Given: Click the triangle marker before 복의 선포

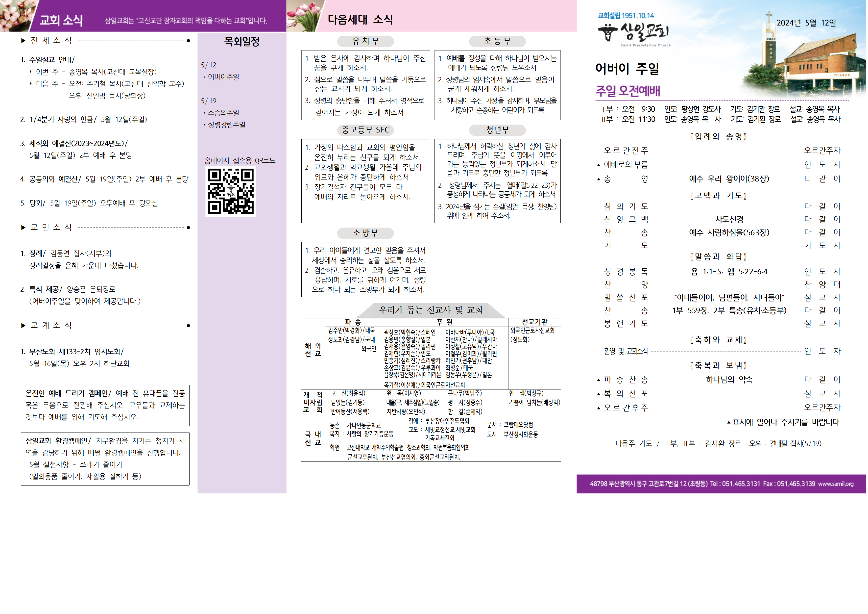Looking at the screenshot, I should click(x=599, y=394).
